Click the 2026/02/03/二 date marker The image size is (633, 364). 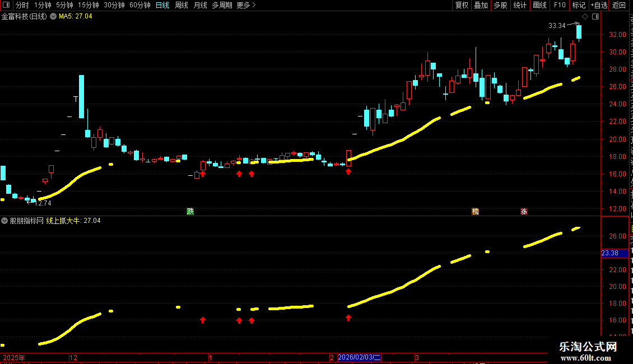pos(359,357)
